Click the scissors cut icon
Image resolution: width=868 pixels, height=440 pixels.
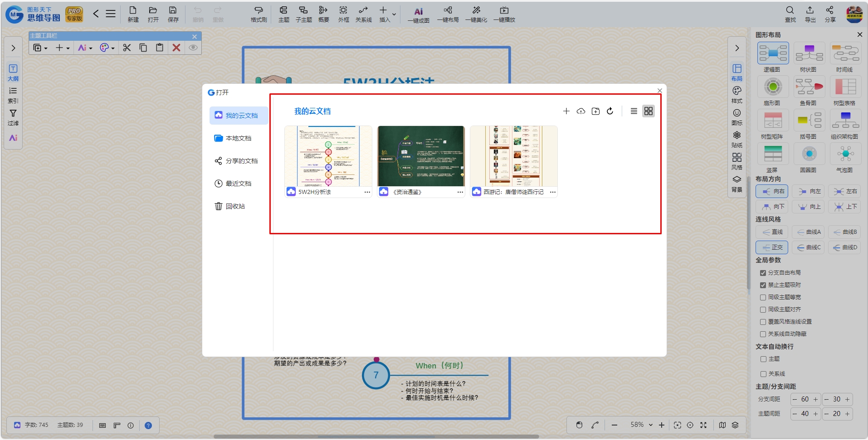127,48
